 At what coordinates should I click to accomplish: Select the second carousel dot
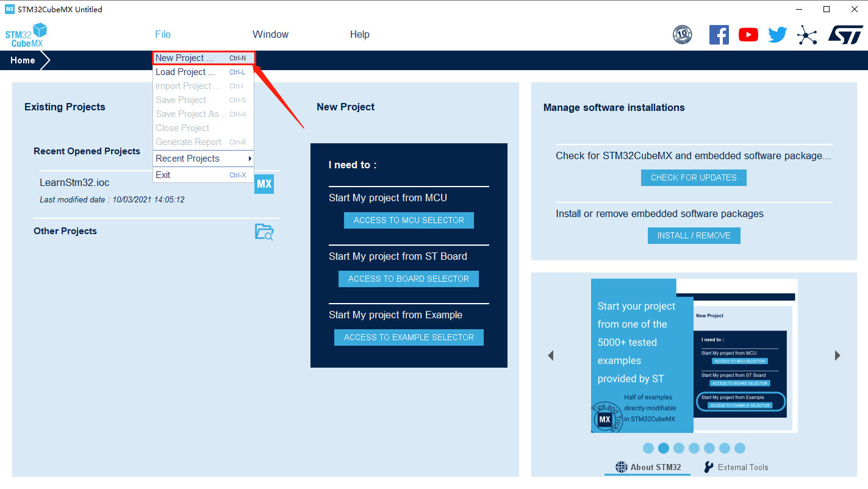(664, 448)
